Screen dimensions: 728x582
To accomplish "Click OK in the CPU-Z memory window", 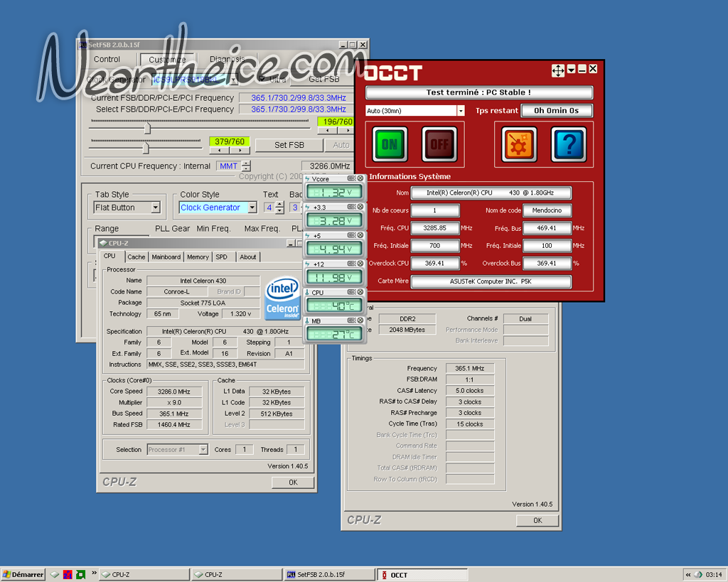I will pos(537,520).
